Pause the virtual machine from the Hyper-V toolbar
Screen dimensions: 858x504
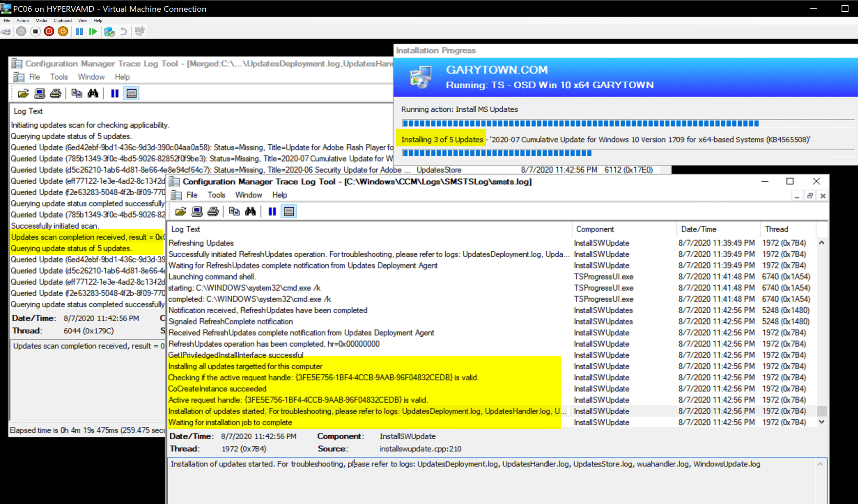80,32
